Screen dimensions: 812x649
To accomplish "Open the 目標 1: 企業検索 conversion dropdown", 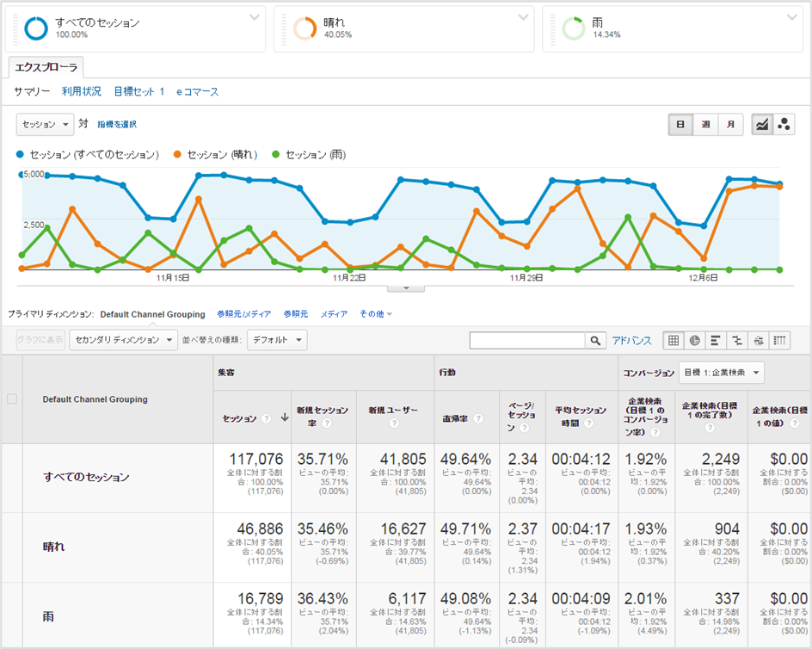I will 722,373.
